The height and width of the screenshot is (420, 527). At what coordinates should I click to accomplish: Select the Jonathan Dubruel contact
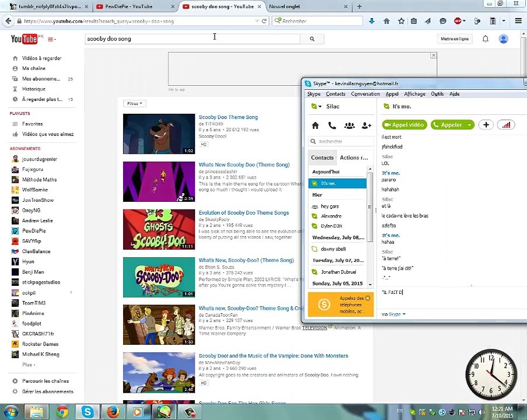[337, 272]
